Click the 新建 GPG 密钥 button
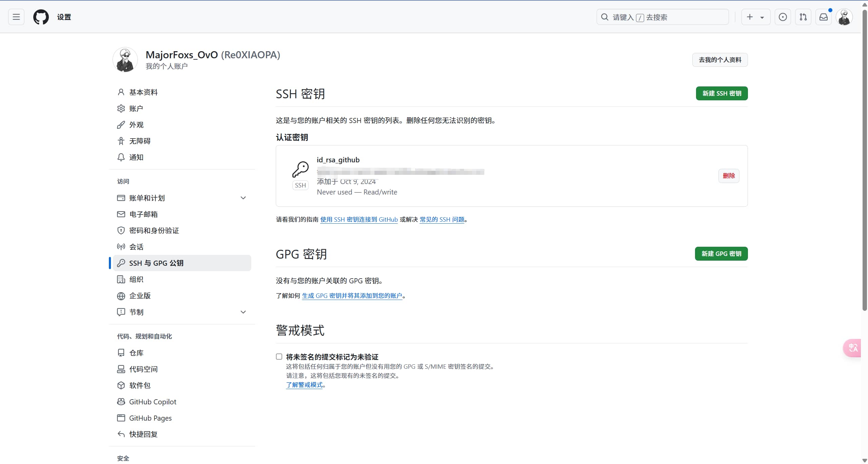Screen dimensions: 868x464 point(721,254)
